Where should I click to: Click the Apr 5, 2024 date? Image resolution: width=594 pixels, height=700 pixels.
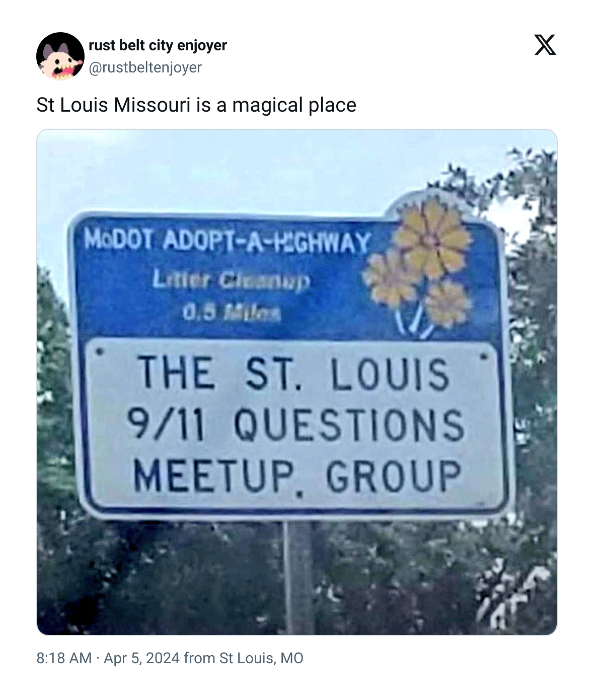(141, 658)
